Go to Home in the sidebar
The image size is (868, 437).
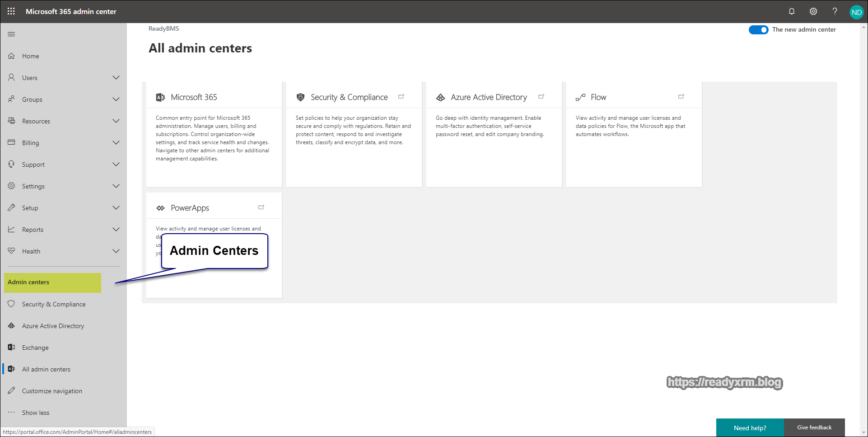pyautogui.click(x=30, y=56)
